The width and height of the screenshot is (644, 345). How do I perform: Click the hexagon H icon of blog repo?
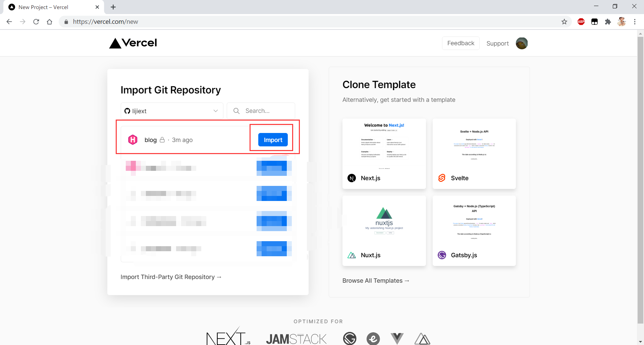(133, 140)
